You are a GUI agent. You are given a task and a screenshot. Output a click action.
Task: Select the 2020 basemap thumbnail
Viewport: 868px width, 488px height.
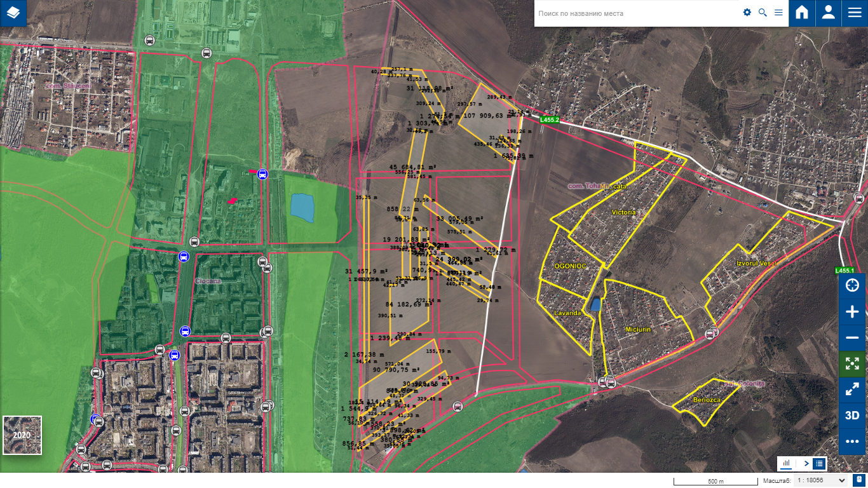(22, 435)
